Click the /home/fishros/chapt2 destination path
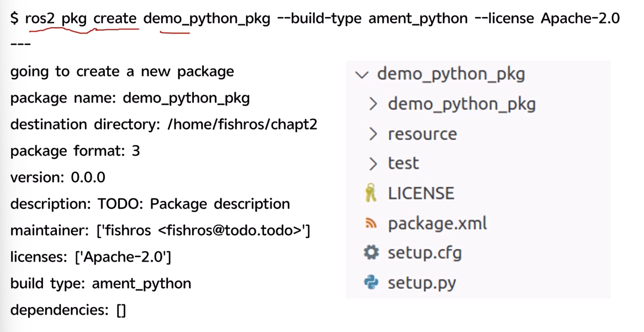This screenshot has height=332, width=644. (x=242, y=124)
